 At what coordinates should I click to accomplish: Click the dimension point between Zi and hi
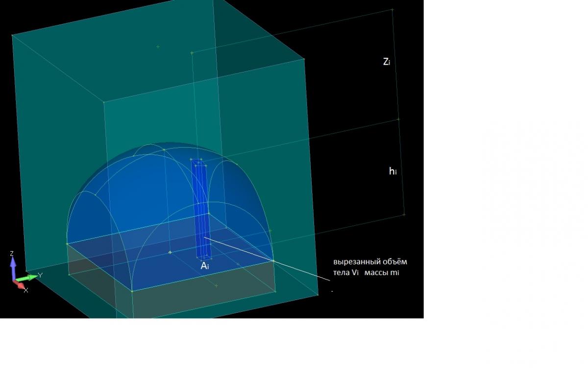pyautogui.click(x=398, y=119)
